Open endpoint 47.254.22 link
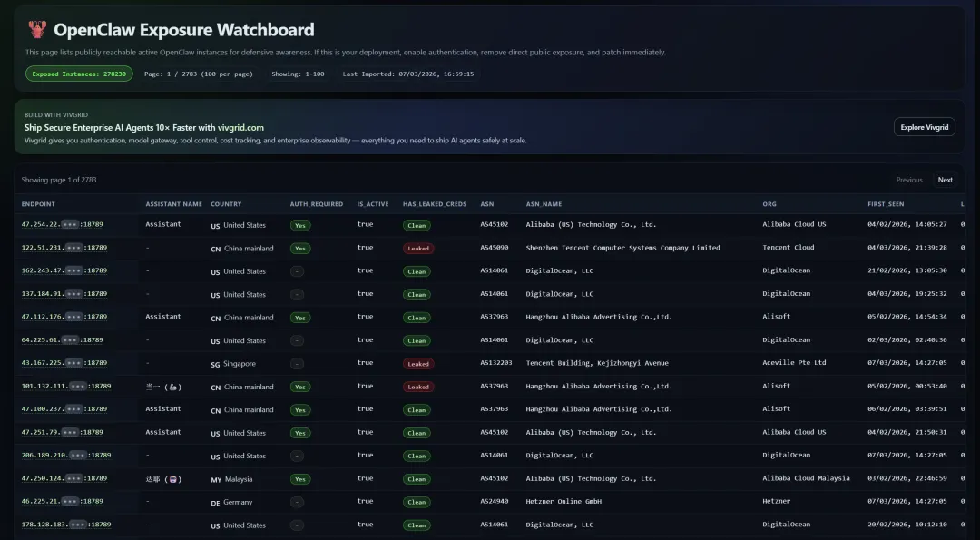The height and width of the screenshot is (540, 980). point(62,224)
